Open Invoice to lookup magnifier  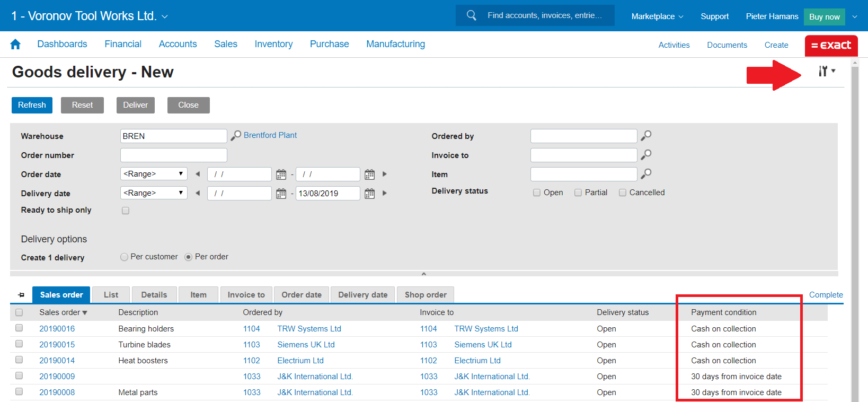click(x=646, y=155)
